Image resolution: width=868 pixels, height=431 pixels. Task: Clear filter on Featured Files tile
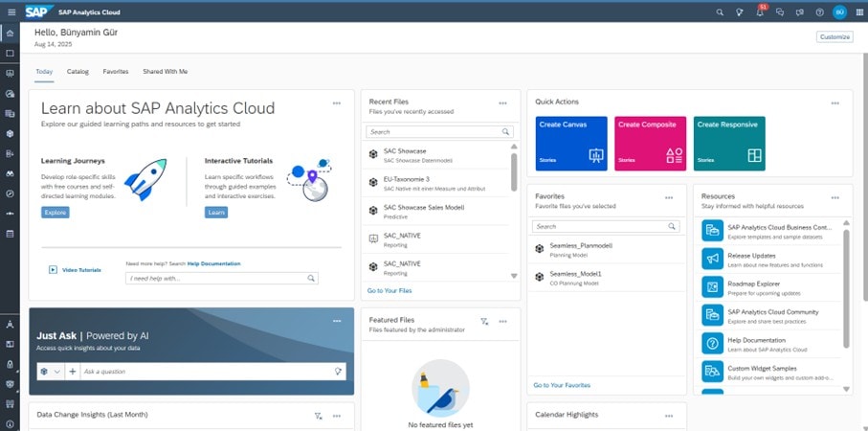pyautogui.click(x=484, y=321)
